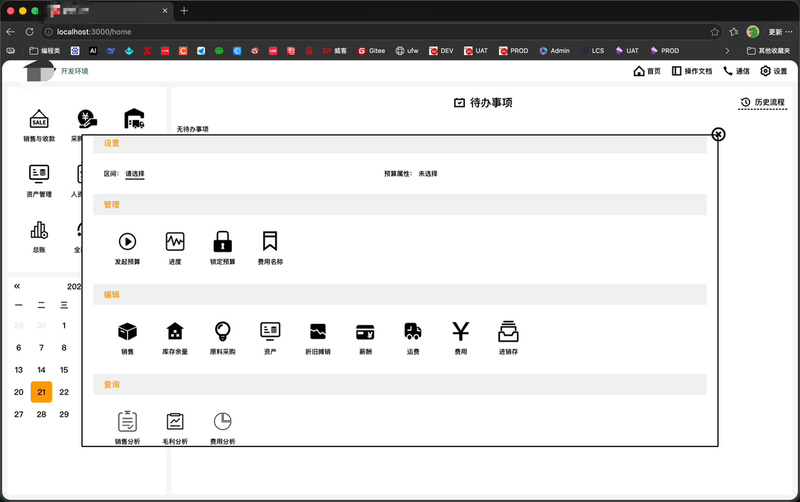Open 总账 bar chart module icon

point(39,231)
